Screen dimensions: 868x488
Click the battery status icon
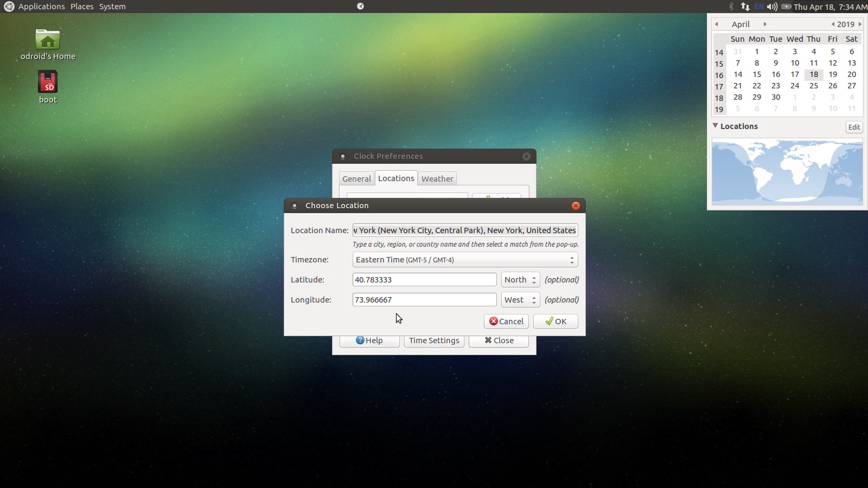pyautogui.click(x=786, y=7)
